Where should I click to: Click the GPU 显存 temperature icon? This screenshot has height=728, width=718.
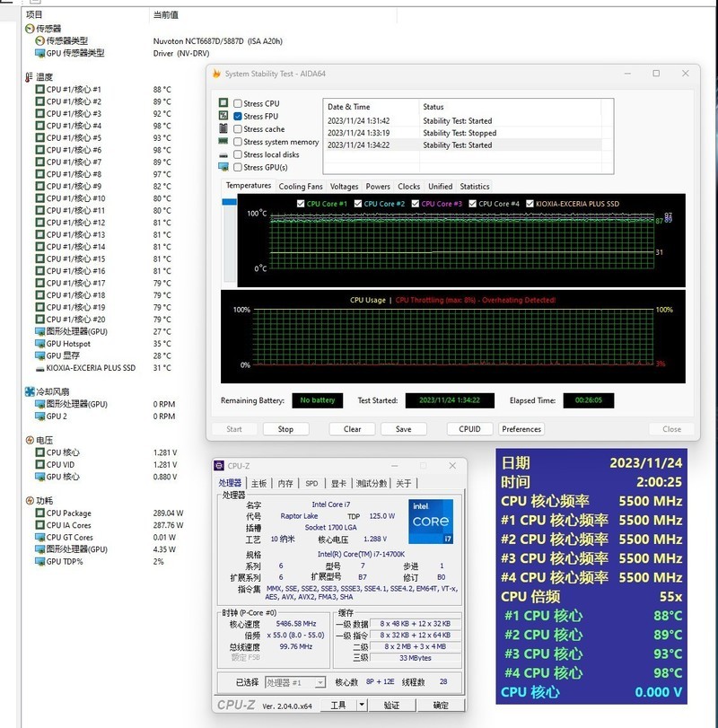click(39, 355)
